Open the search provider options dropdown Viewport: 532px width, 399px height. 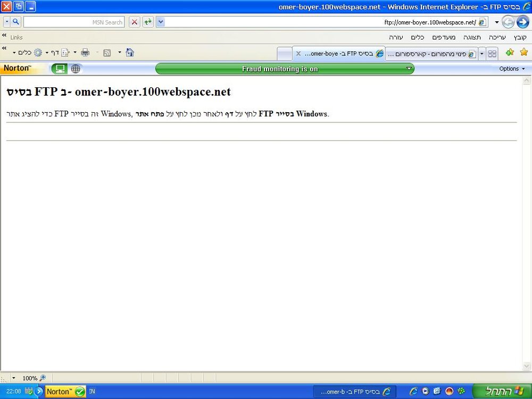tap(7, 22)
